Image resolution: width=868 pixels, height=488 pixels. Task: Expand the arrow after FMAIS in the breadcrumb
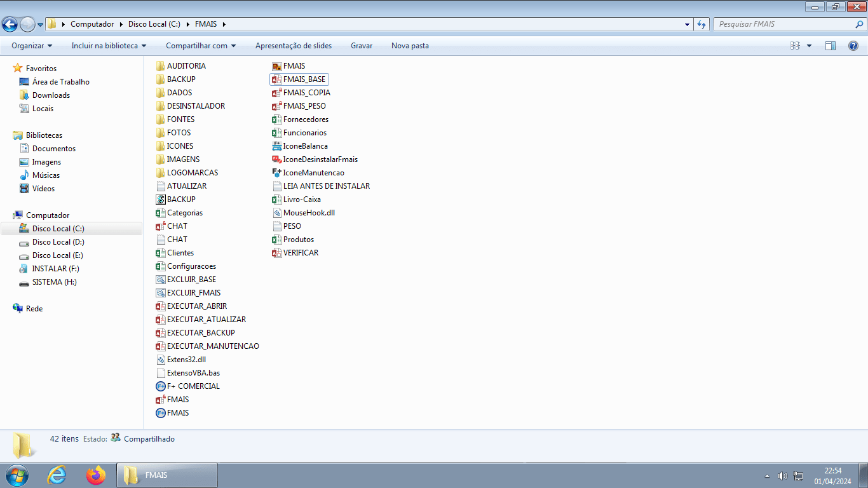tap(224, 24)
